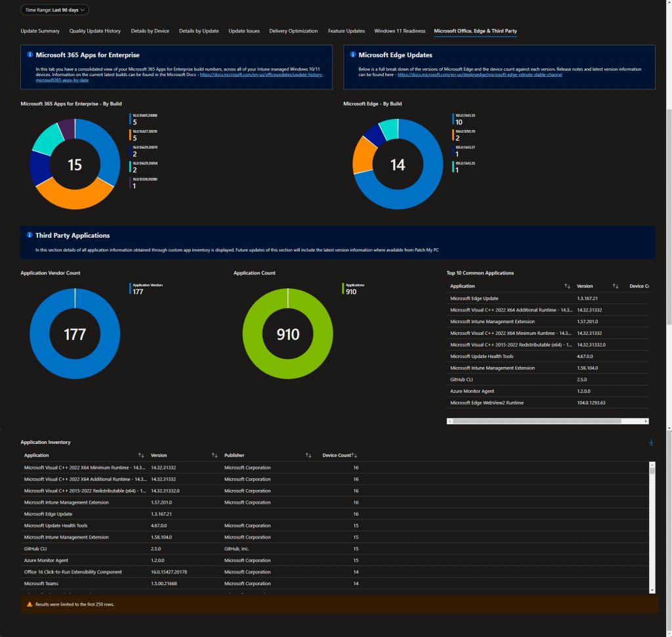Click the Applications 910 legend entry
672x637 pixels.
click(x=354, y=289)
